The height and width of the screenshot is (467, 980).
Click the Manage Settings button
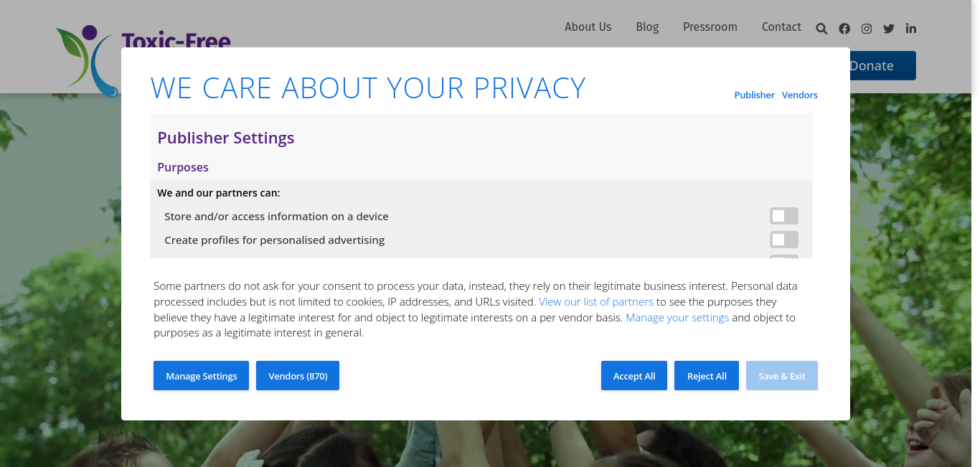[201, 376]
